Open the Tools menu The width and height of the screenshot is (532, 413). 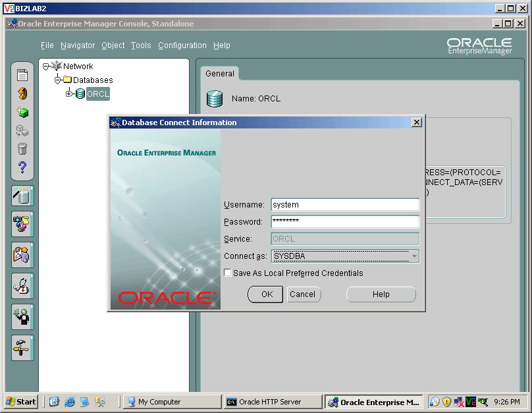tap(141, 45)
